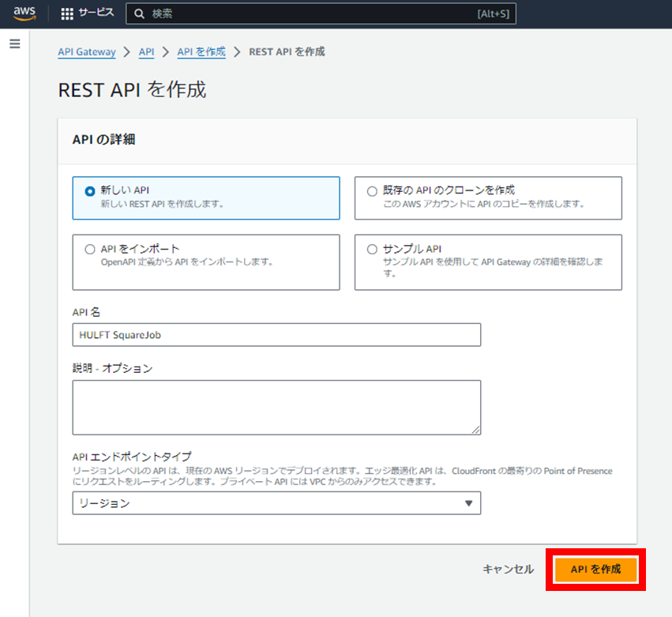The width and height of the screenshot is (672, 617).
Task: Click the AWS logo home icon
Action: click(24, 13)
